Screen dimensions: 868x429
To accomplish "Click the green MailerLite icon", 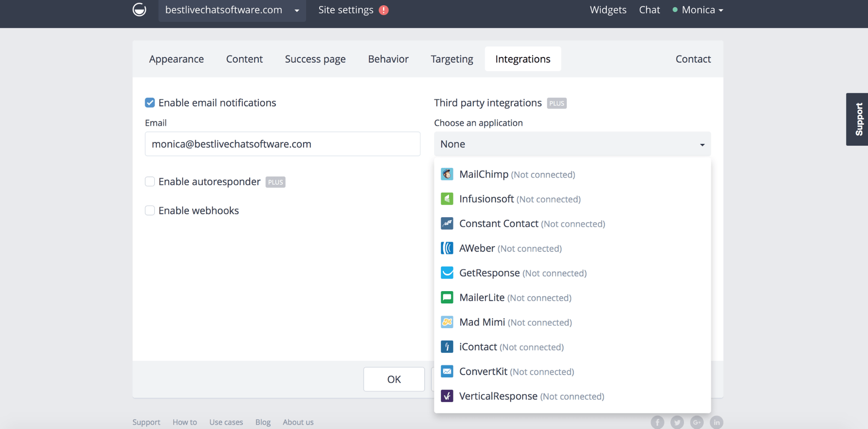I will 447,298.
